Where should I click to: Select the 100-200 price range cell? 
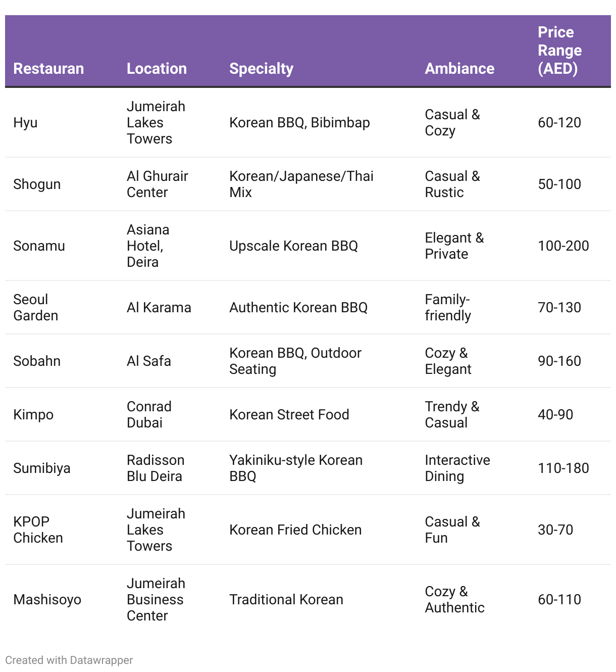[563, 246]
